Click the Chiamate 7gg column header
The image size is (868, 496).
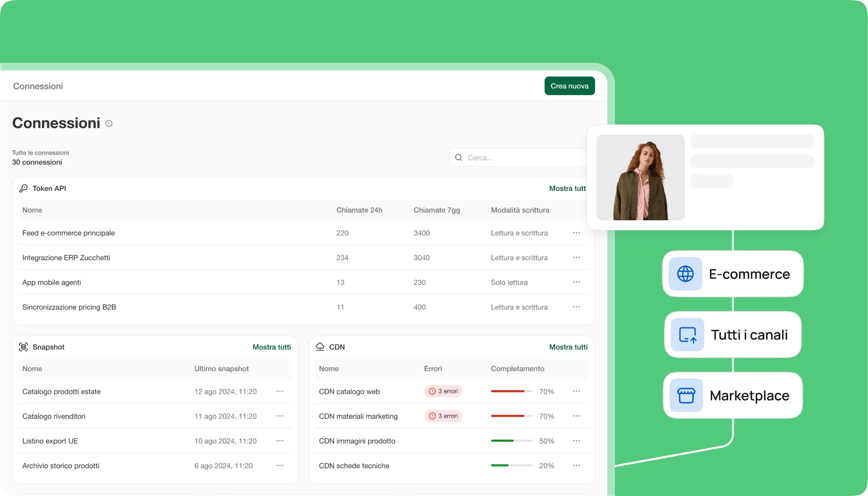click(x=437, y=210)
